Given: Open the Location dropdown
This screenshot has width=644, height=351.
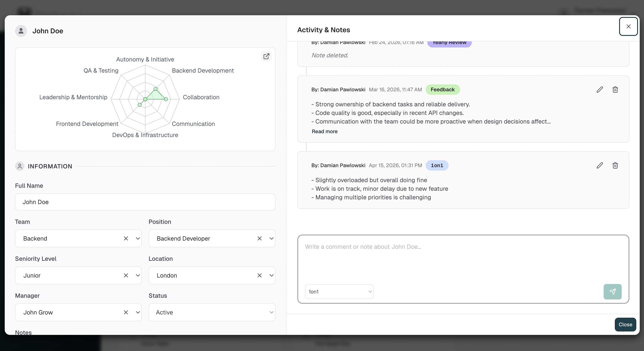Looking at the screenshot, I should click(x=271, y=275).
